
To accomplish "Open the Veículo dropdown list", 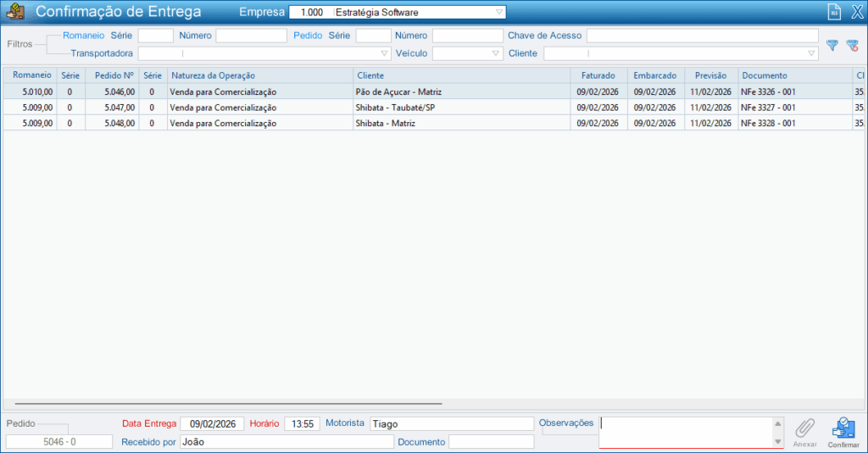I will click(497, 53).
